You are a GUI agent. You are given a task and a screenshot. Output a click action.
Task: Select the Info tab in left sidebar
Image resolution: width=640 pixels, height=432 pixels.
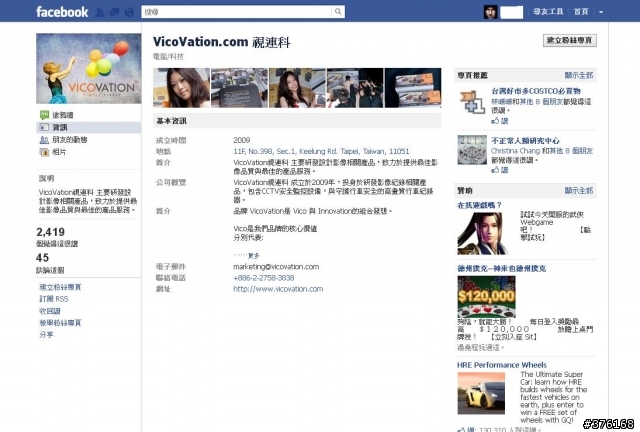(x=89, y=127)
